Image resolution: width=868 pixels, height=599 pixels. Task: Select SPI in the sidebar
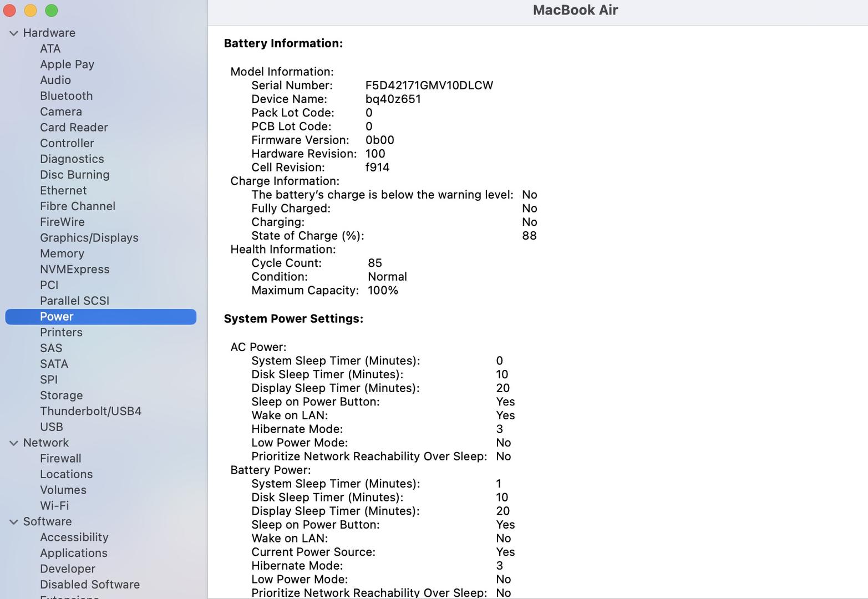49,380
